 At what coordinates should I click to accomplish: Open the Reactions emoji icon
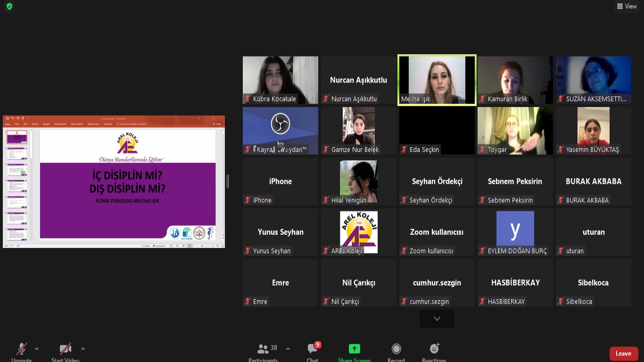434,349
